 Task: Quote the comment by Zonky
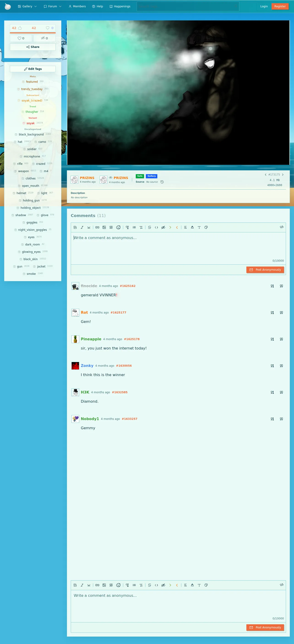click(281, 366)
